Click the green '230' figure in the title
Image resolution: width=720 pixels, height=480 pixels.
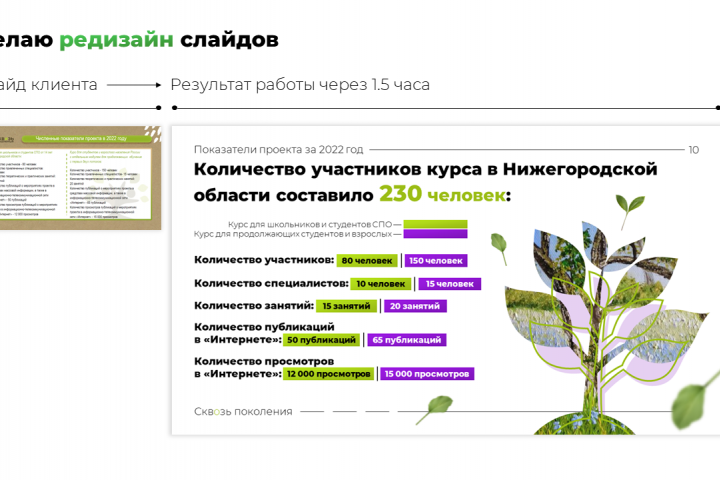pos(400,193)
